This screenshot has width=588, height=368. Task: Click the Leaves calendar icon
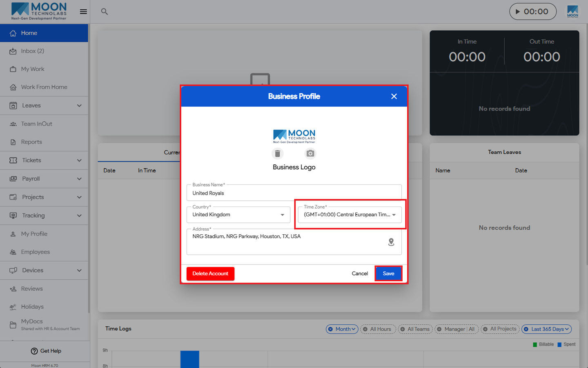13,105
